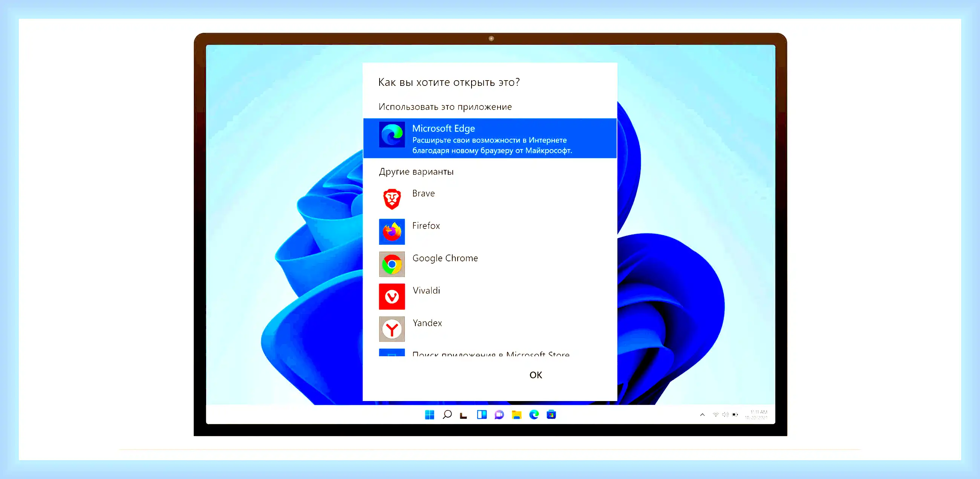The height and width of the screenshot is (479, 980).
Task: Expand hidden tray icons chevron
Action: [x=702, y=415]
